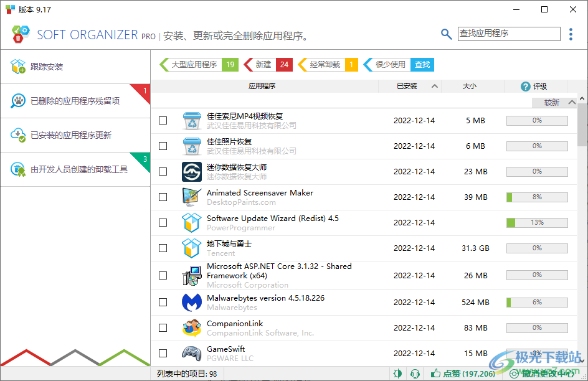Select the Microsoft ASP.NET Core checkbox
Image resolution: width=588 pixels, height=381 pixels.
pyautogui.click(x=163, y=276)
